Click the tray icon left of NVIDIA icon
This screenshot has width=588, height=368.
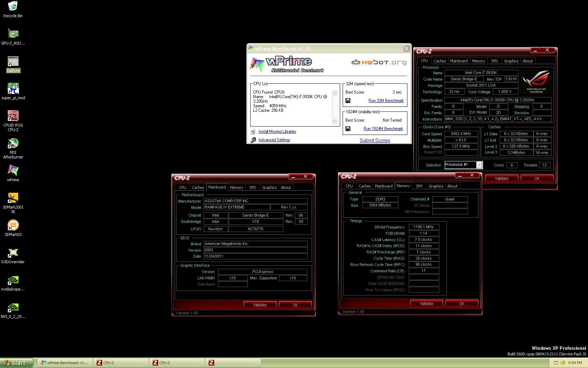[555, 363]
